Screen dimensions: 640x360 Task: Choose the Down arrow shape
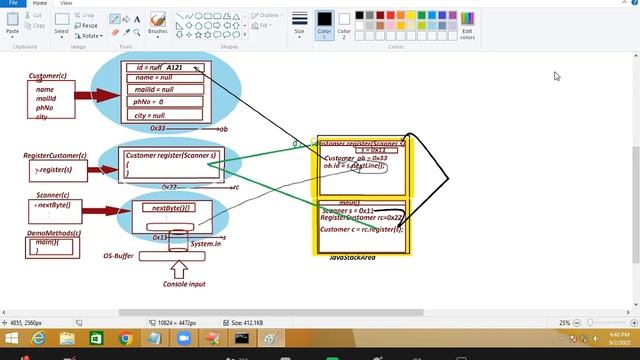click(x=179, y=35)
